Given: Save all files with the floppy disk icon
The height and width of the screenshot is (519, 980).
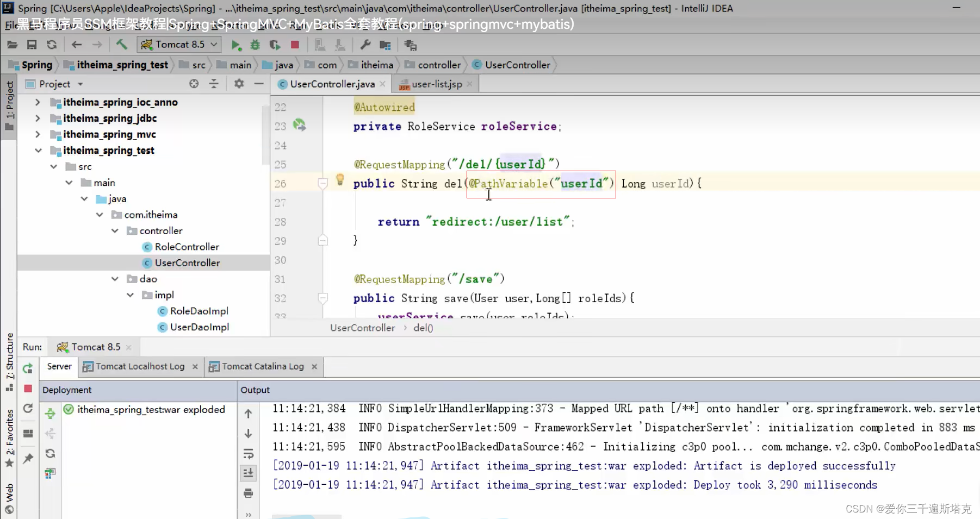Looking at the screenshot, I should pos(32,45).
